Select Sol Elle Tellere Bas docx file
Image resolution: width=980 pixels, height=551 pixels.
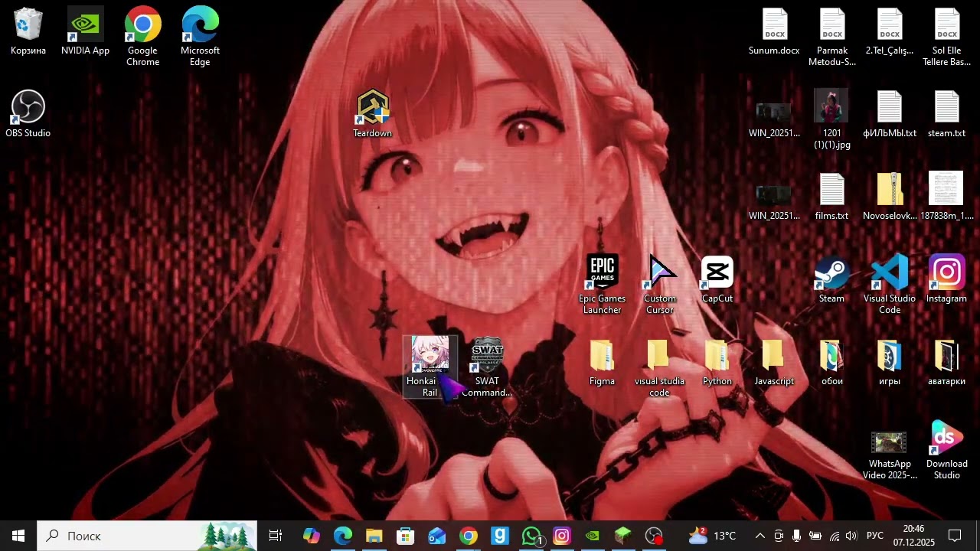click(x=947, y=37)
